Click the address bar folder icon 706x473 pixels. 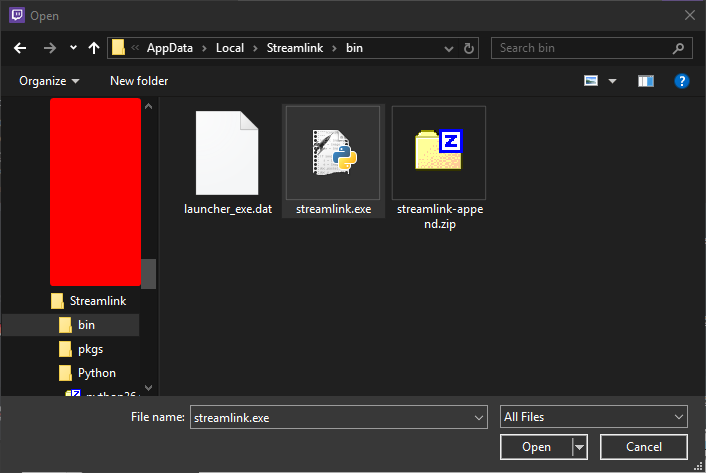pos(118,47)
